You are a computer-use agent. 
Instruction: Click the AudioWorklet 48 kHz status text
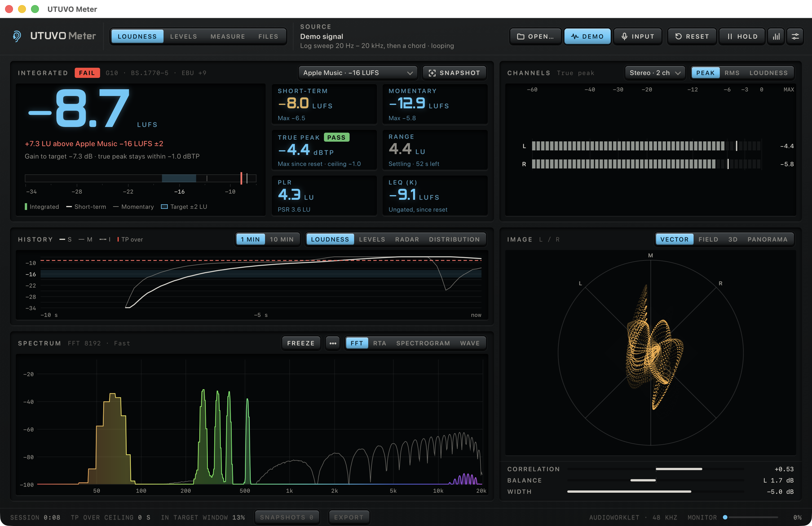pyautogui.click(x=633, y=517)
